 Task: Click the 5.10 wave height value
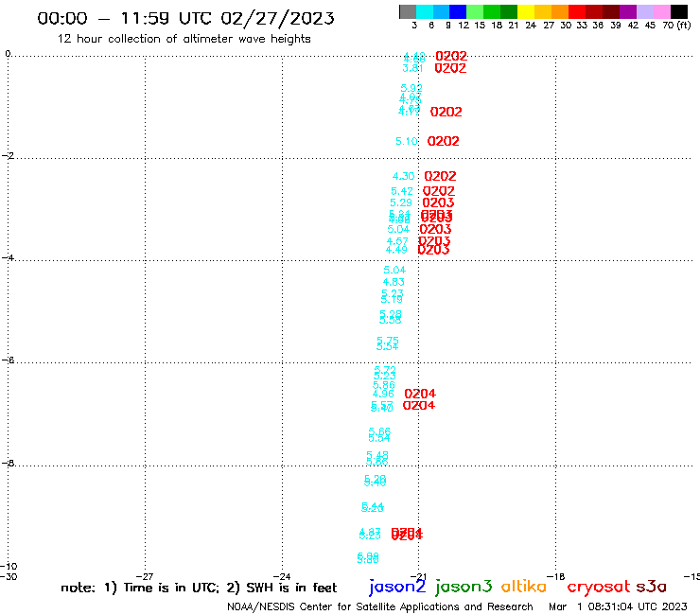[406, 141]
